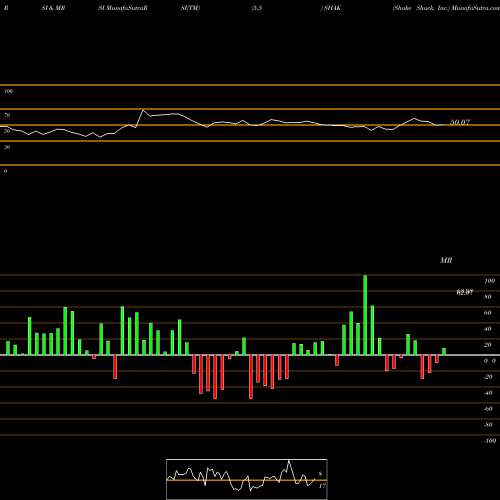
Task: Click MR axis label -80
Action: point(488,425)
